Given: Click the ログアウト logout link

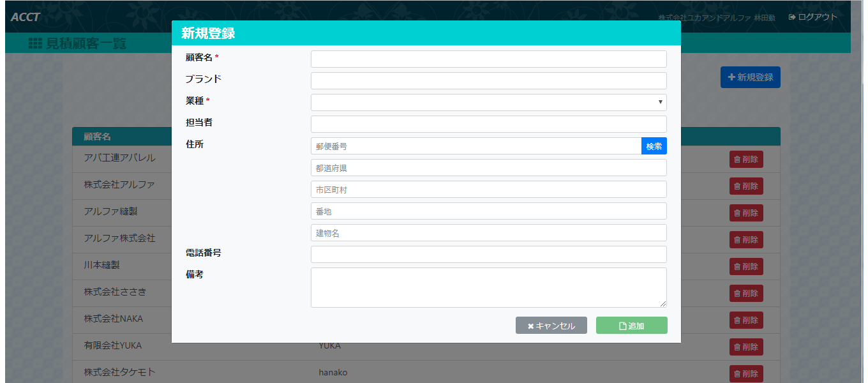Looking at the screenshot, I should click(812, 17).
